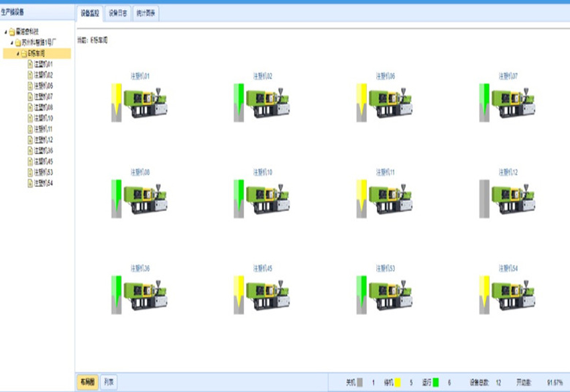Collapse the highlighted 车间 workshop folder
Viewport: 570px width, 392px height.
click(x=17, y=53)
